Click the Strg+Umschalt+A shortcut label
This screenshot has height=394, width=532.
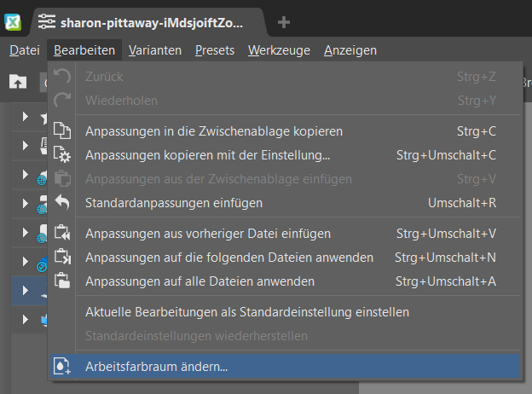pos(446,281)
